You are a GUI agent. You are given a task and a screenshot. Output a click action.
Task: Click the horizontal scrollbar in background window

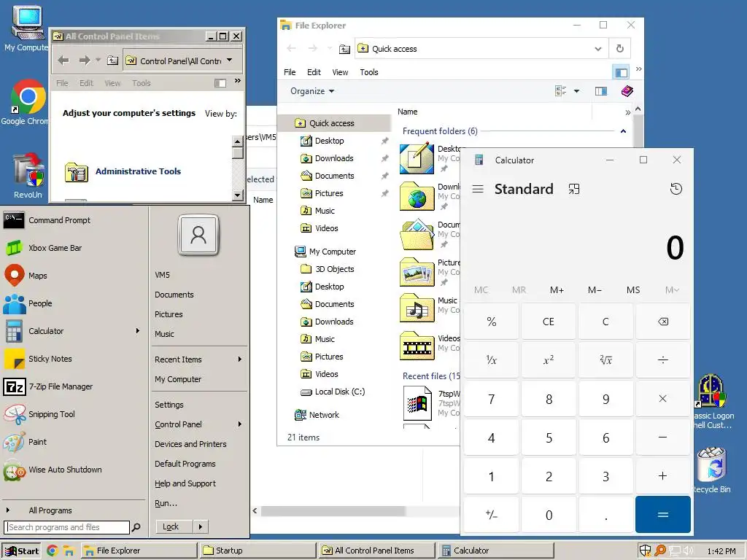click(x=333, y=511)
